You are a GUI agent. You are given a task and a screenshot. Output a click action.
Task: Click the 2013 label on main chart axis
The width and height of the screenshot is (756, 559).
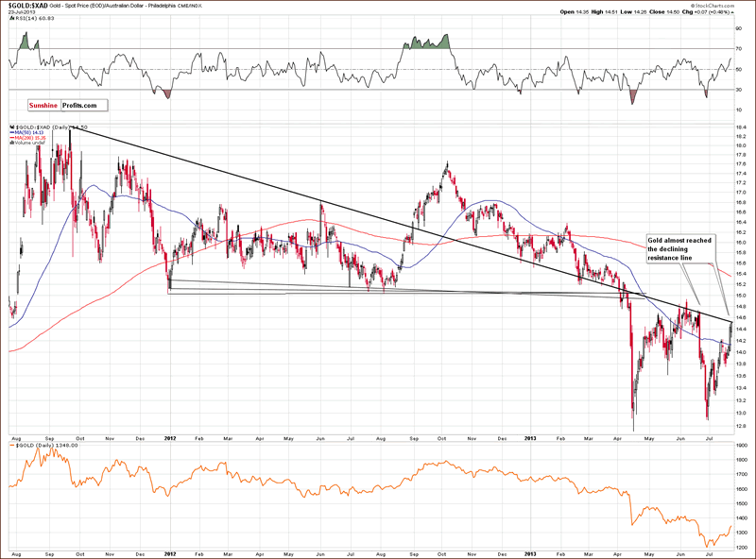coord(529,438)
